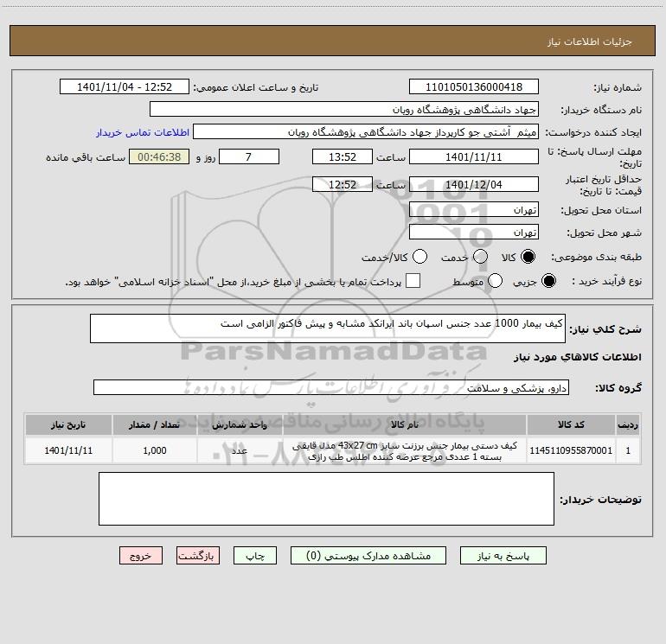Click the کد کالا column header

tap(571, 424)
